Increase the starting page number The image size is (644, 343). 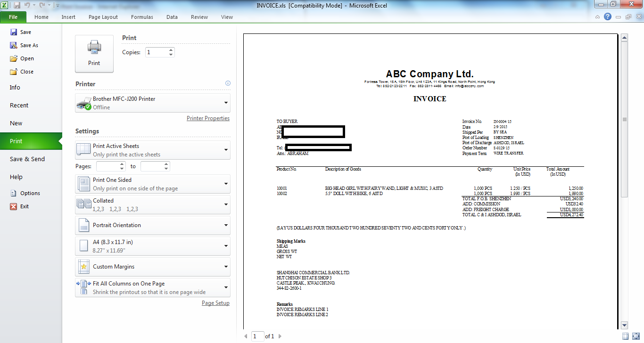(122, 164)
